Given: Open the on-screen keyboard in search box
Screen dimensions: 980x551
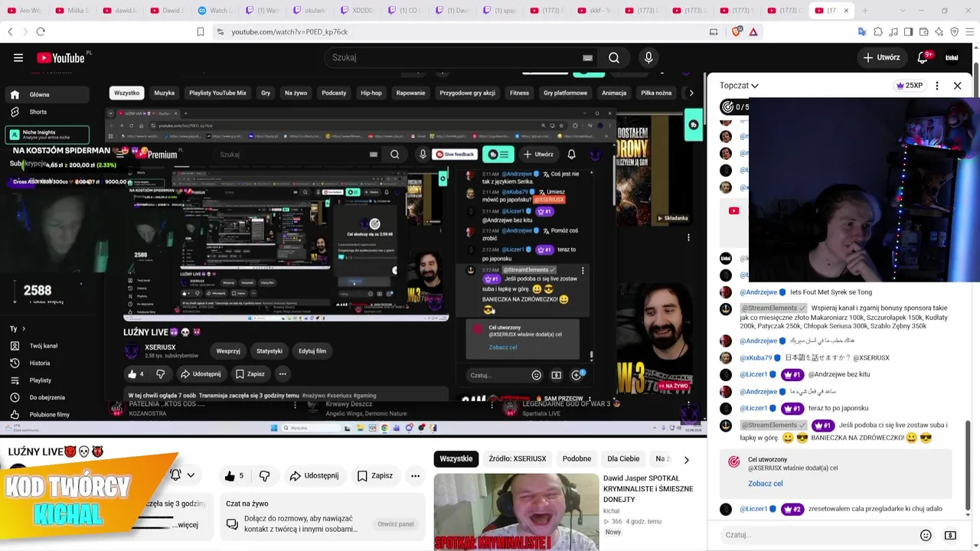Looking at the screenshot, I should coord(587,57).
